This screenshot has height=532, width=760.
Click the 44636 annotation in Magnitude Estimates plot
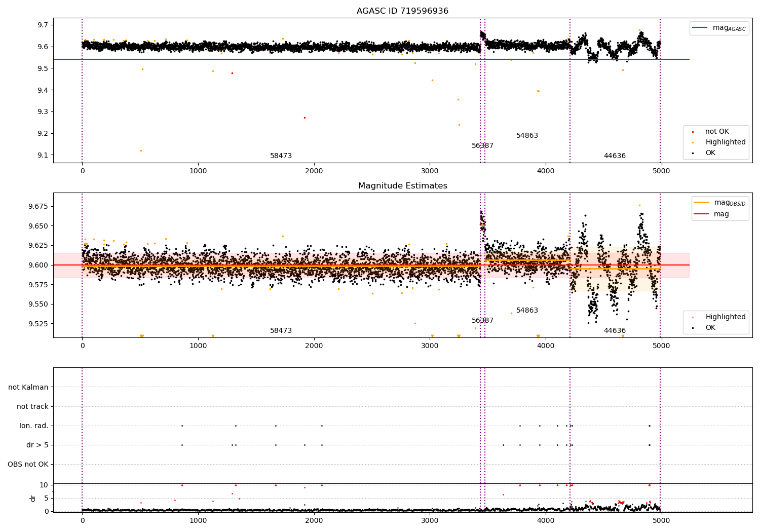point(615,331)
